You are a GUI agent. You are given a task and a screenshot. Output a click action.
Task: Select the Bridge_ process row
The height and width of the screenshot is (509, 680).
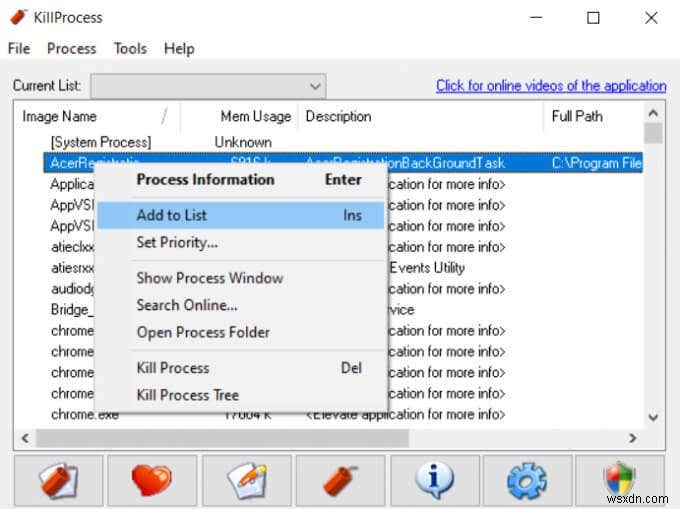tap(72, 310)
